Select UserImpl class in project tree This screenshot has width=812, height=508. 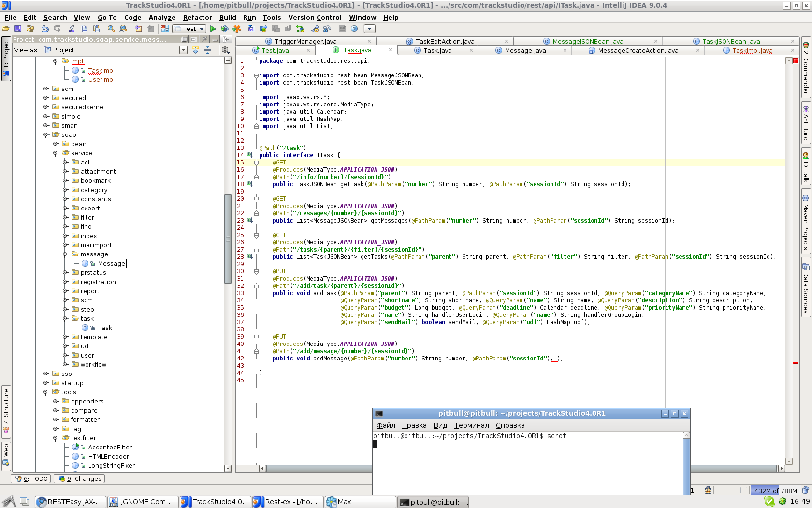tap(101, 79)
